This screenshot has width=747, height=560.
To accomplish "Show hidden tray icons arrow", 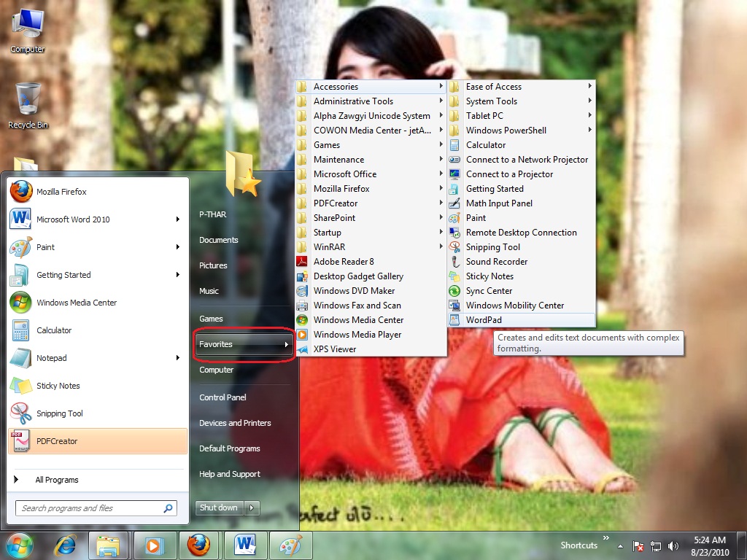I will pos(620,546).
